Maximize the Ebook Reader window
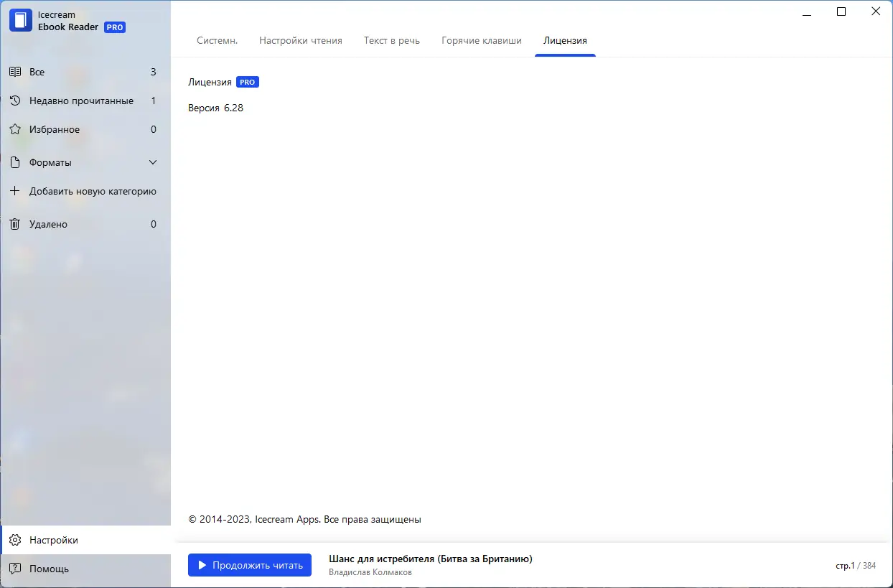 pyautogui.click(x=841, y=11)
